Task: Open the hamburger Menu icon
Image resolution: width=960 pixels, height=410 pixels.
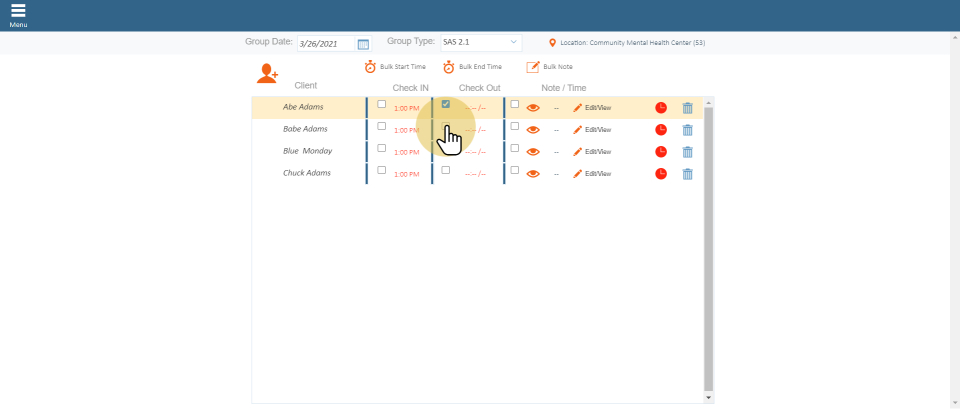Action: 18,11
